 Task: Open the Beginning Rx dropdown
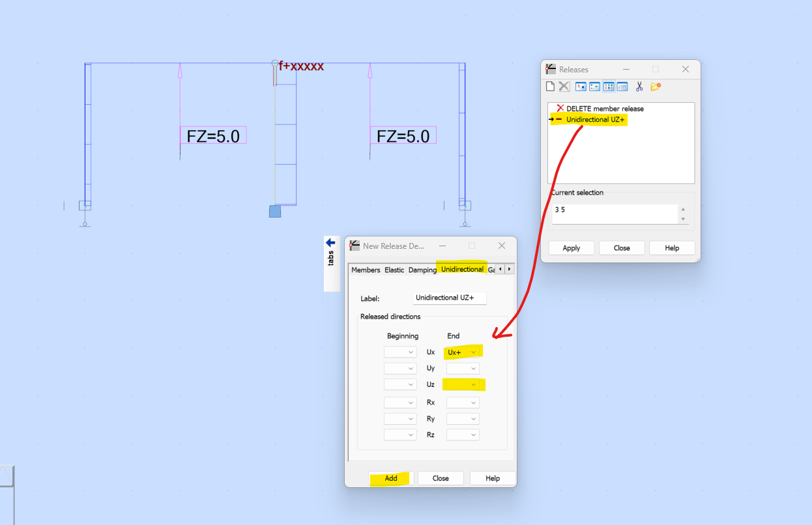(x=400, y=402)
